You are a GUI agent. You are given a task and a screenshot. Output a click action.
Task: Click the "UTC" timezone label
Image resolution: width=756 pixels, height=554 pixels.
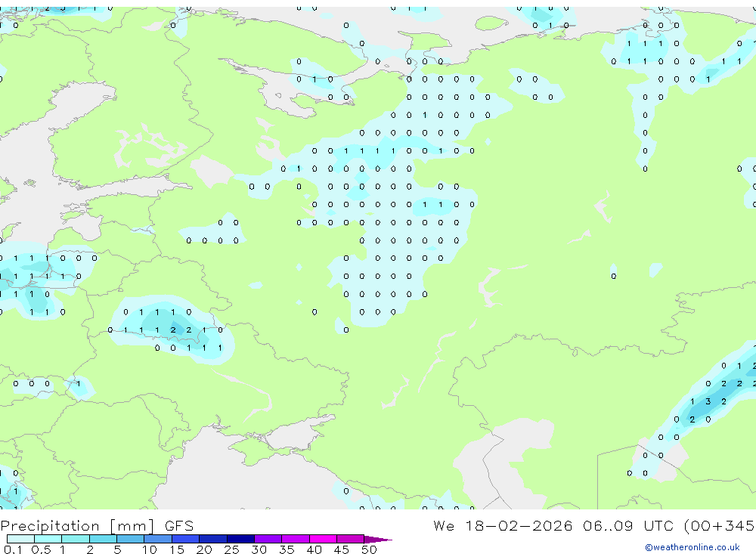(658, 526)
